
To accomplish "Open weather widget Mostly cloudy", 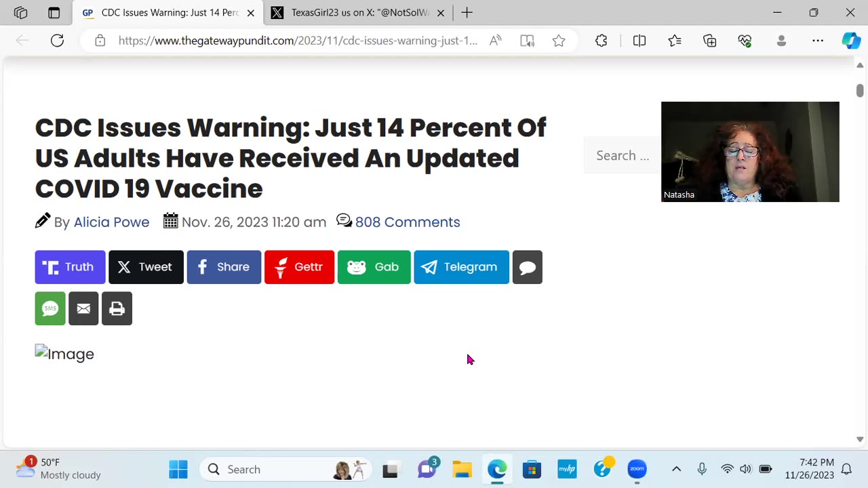I will (60, 469).
